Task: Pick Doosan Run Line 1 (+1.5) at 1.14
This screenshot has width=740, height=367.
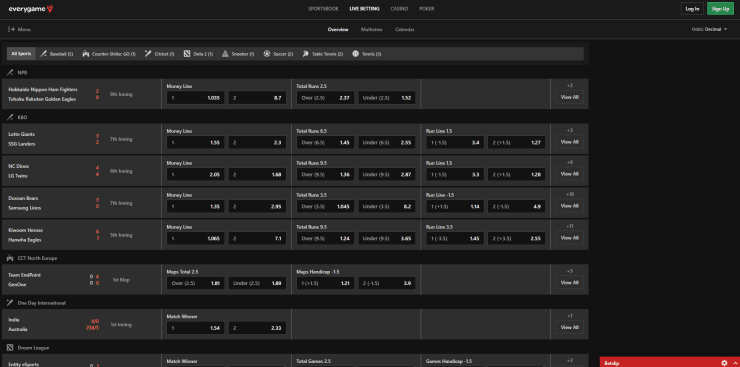Action: click(x=455, y=206)
